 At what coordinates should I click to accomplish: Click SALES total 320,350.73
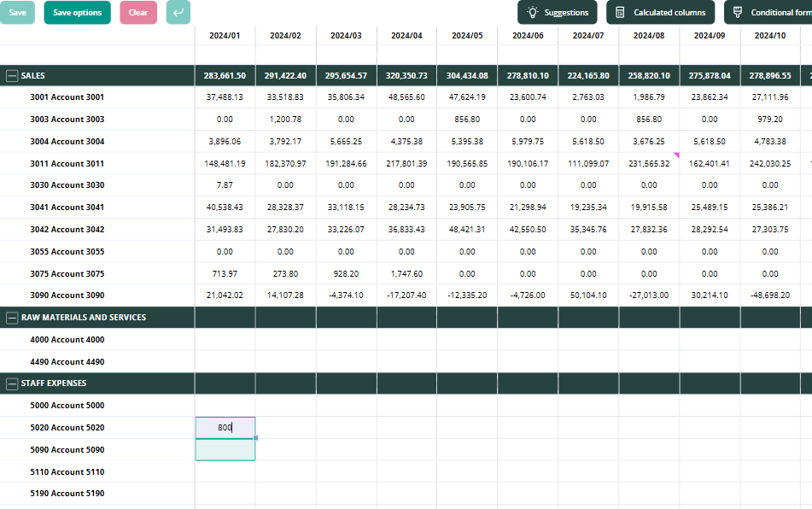[x=406, y=76]
